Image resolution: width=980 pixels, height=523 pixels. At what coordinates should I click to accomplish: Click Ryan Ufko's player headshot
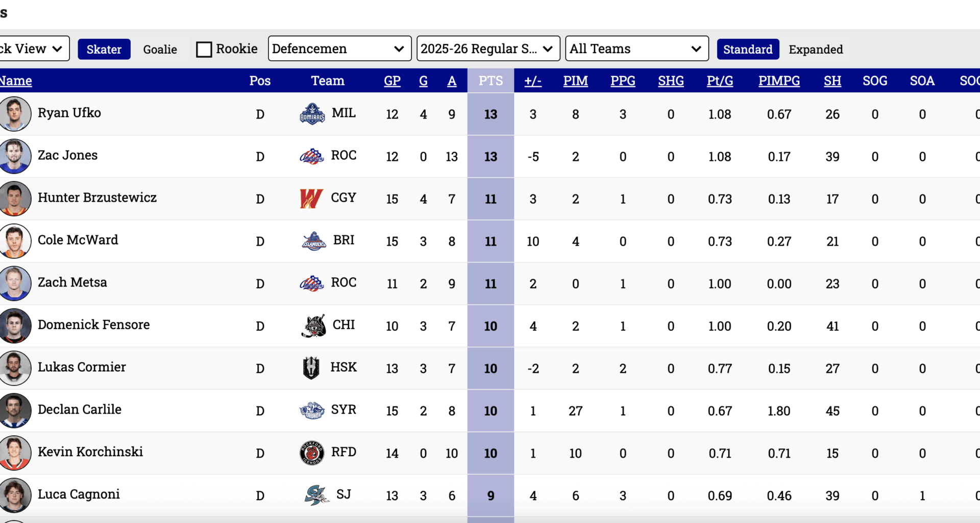14,113
